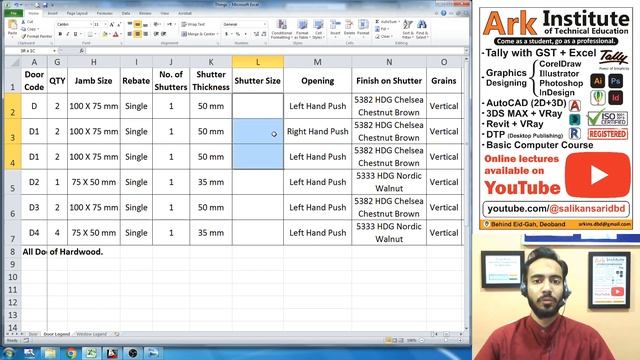The width and height of the screenshot is (640, 360).
Task: Toggle Align Text Right
Action: click(145, 34)
